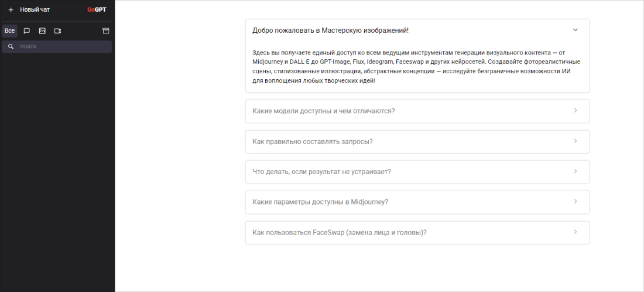Filter chats by the image icon

tap(42, 30)
